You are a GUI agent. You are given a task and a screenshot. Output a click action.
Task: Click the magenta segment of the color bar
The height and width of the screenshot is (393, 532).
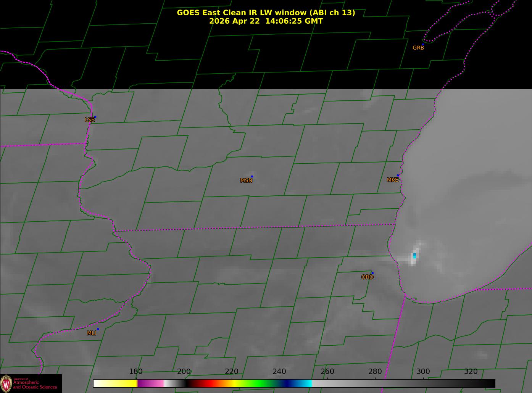pyautogui.click(x=151, y=383)
